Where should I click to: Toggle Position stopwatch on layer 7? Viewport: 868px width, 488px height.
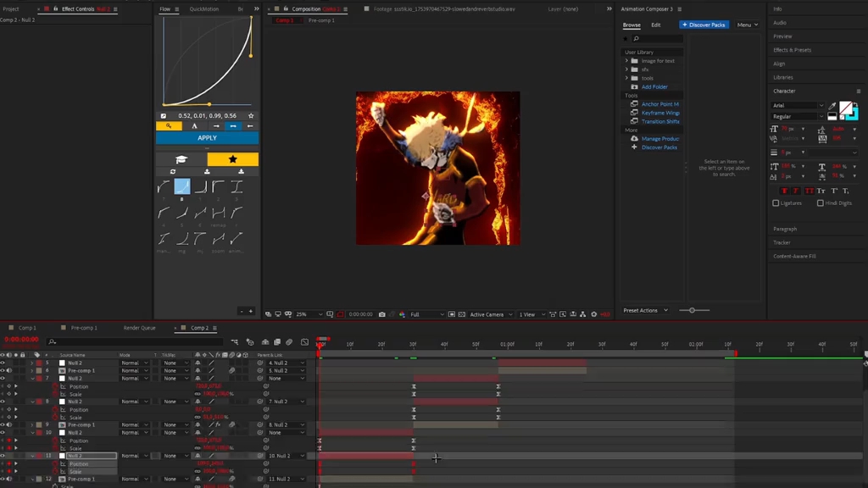click(x=55, y=386)
